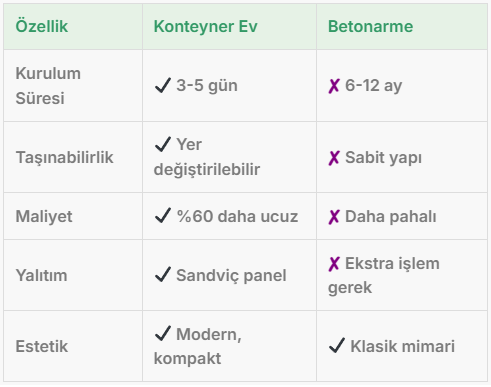
Task: Click the checkmark beside %60 daha ucuz
Action: click(163, 215)
